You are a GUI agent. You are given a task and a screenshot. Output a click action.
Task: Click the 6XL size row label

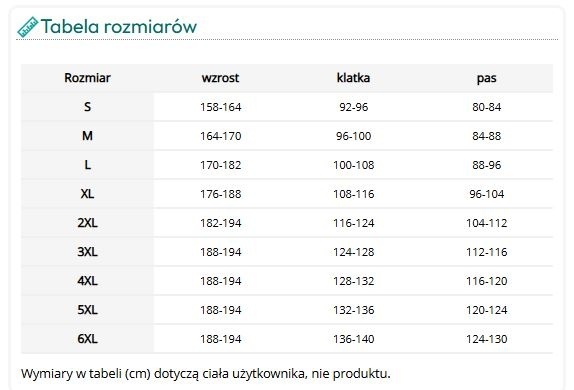click(87, 339)
